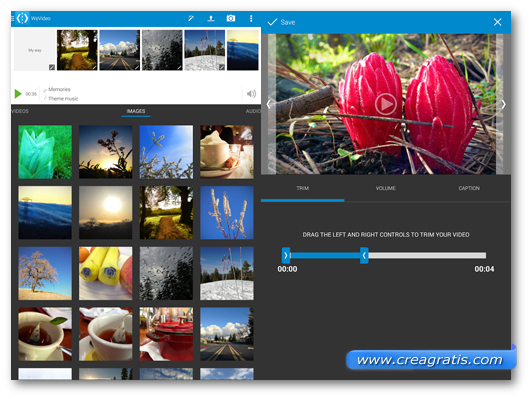Screen dimensions: 530x399
Task: Edit the snowy flags clip pencil icon
Action: tap(221, 67)
